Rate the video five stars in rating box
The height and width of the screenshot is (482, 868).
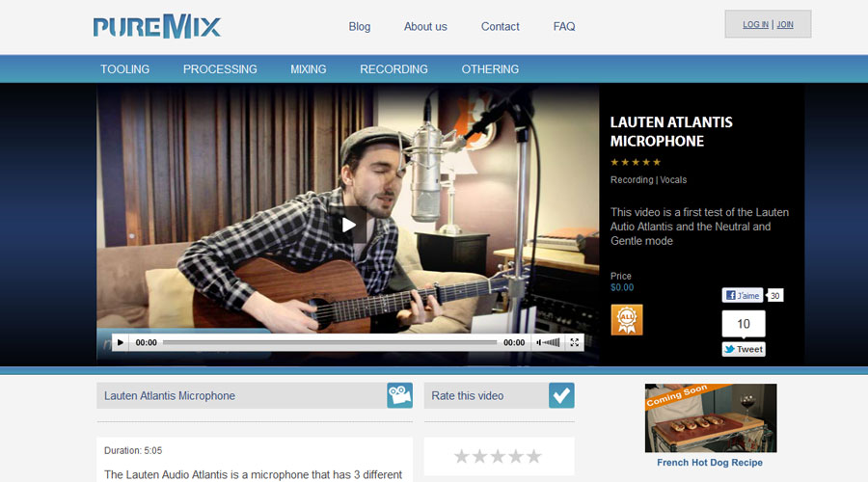click(533, 456)
